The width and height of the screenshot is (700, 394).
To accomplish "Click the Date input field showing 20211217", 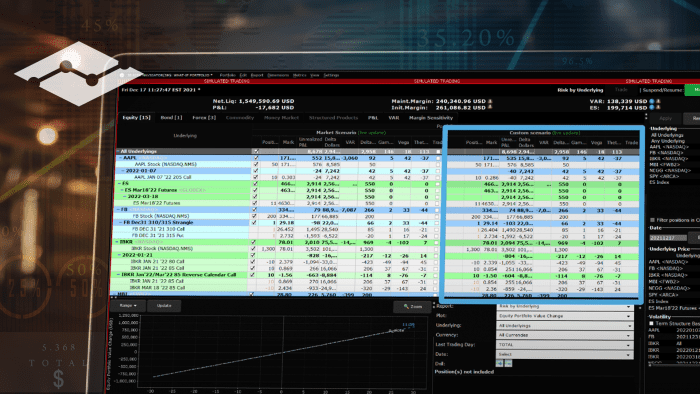I will 667,238.
